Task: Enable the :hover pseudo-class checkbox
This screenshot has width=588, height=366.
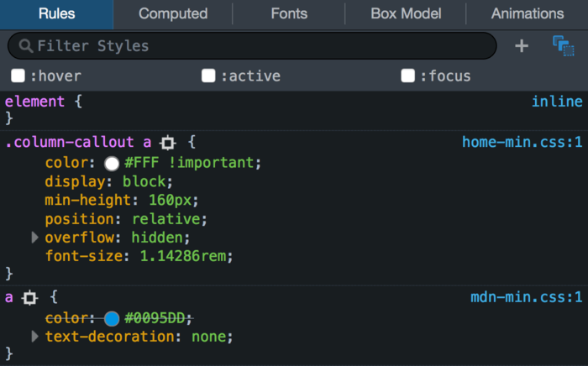Action: (x=18, y=76)
